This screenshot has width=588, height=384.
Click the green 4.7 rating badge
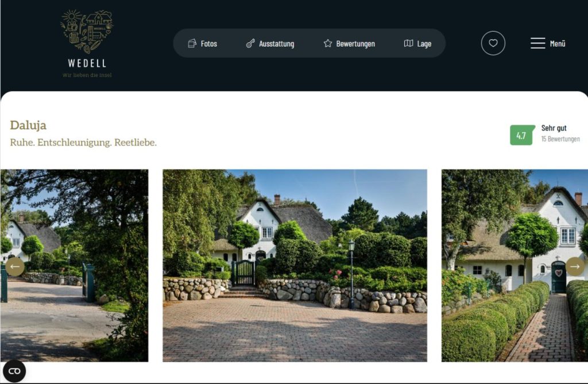pos(521,135)
